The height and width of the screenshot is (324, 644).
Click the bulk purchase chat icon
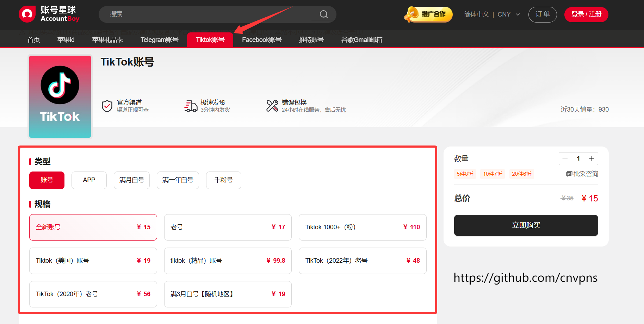(569, 174)
